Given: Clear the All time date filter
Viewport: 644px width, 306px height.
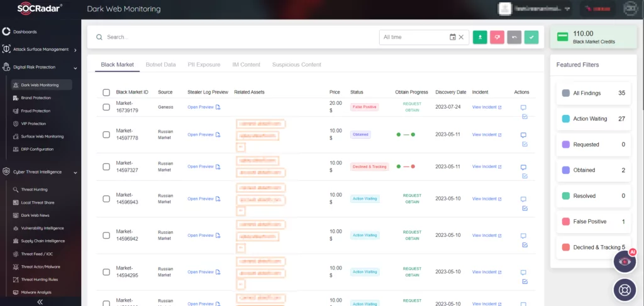Looking at the screenshot, I should point(461,37).
